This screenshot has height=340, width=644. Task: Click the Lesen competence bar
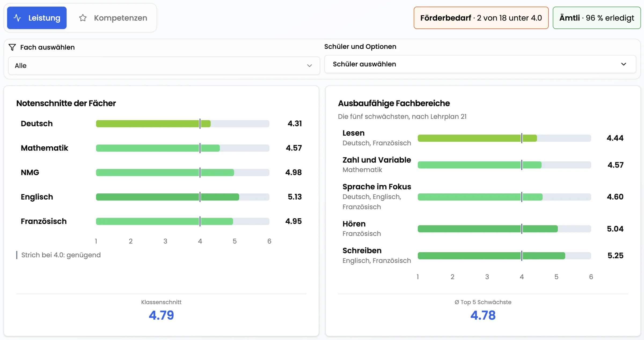tap(504, 138)
